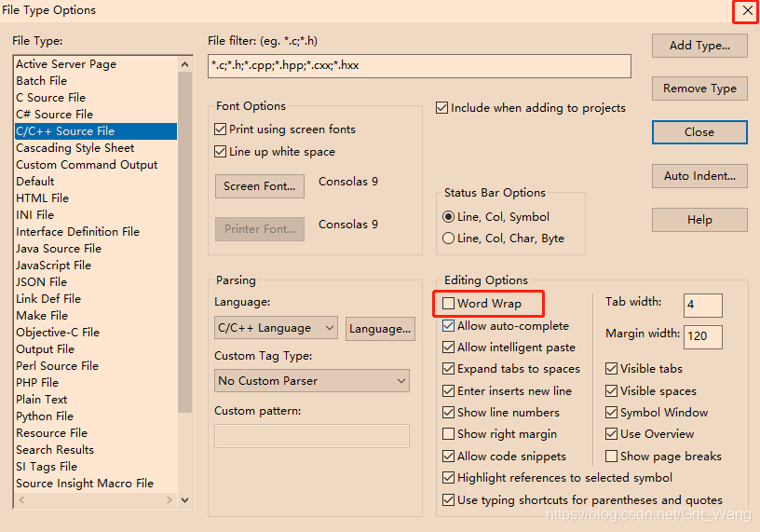This screenshot has height=532, width=760.
Task: Disable Allow auto-complete
Action: click(x=448, y=326)
